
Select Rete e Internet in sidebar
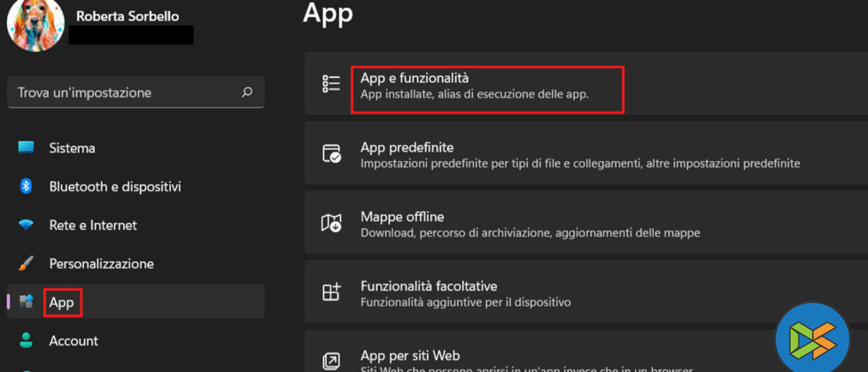[93, 225]
